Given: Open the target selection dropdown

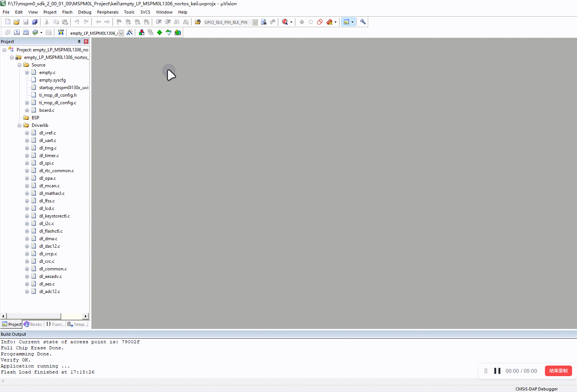Looking at the screenshot, I should 121,33.
